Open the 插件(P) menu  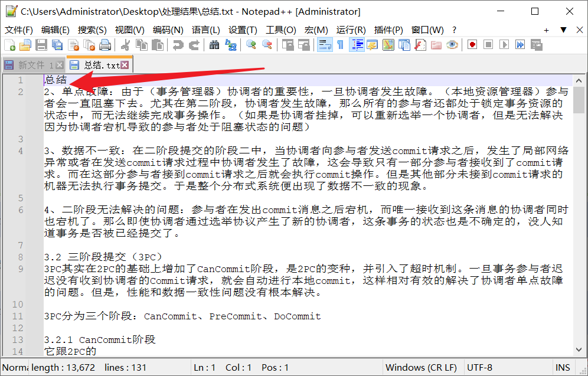(x=388, y=30)
